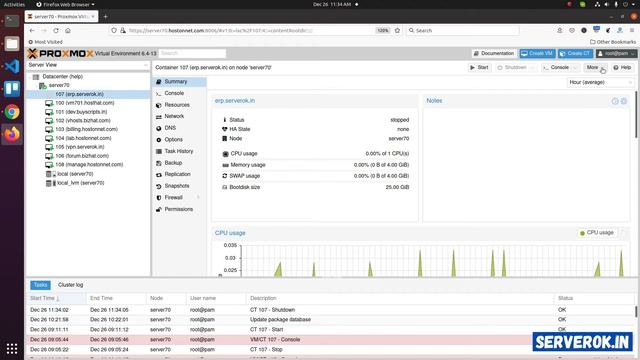Open the More dropdown menu

595,67
